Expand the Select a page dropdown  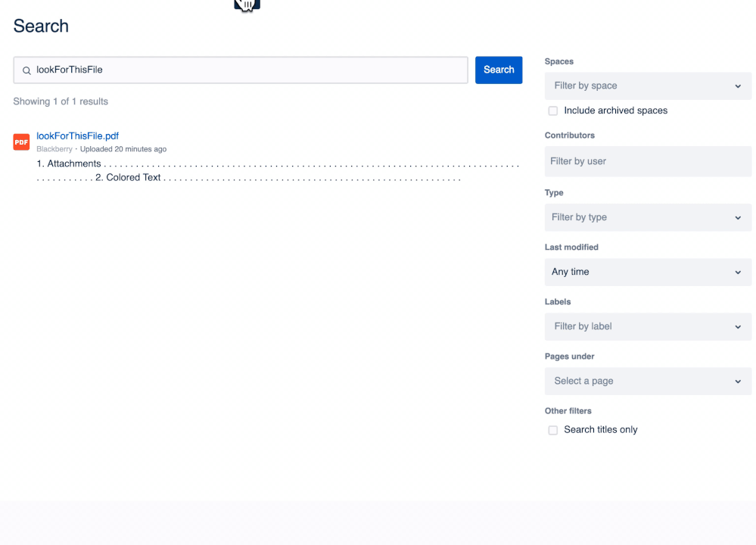pyautogui.click(x=648, y=381)
